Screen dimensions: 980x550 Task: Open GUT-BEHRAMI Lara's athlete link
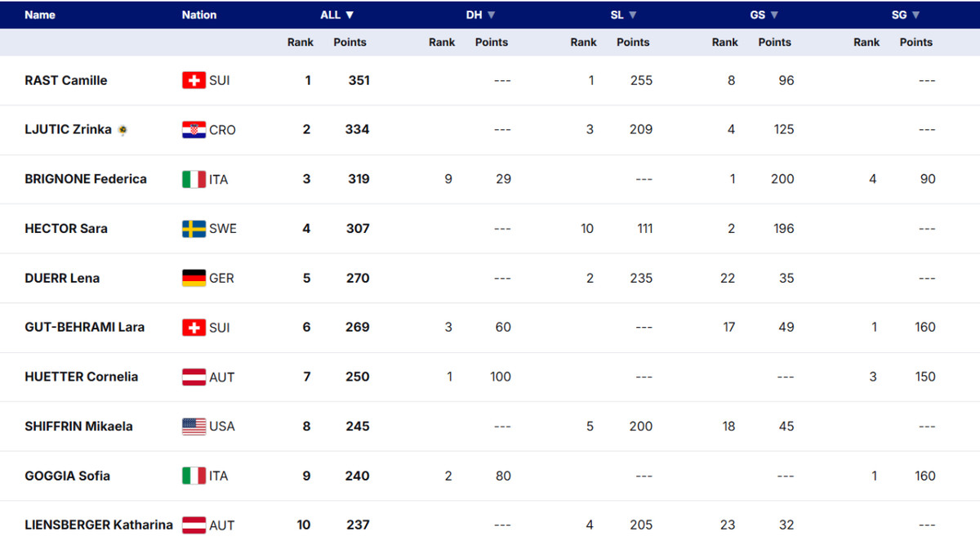pyautogui.click(x=85, y=327)
